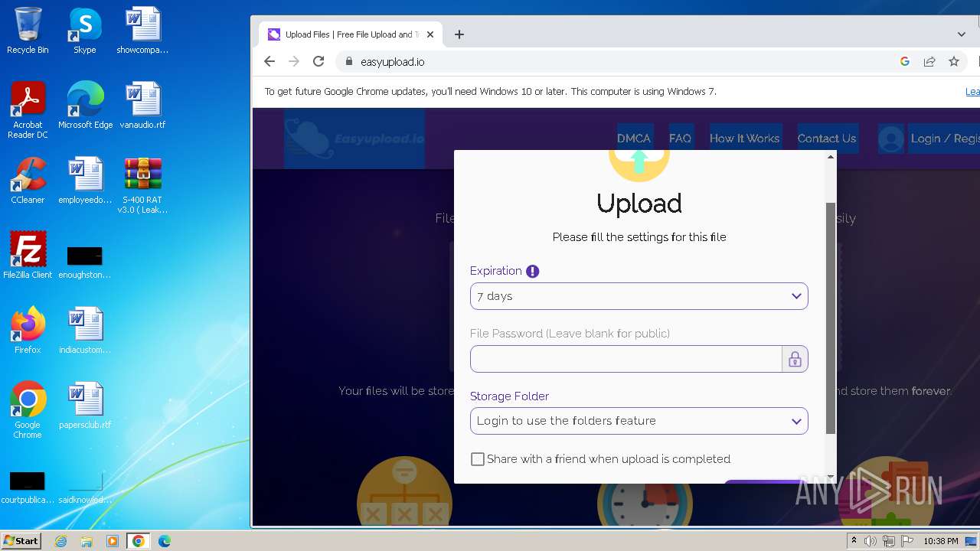Open the DMCA page link
This screenshot has width=980, height=551.
[x=634, y=139]
